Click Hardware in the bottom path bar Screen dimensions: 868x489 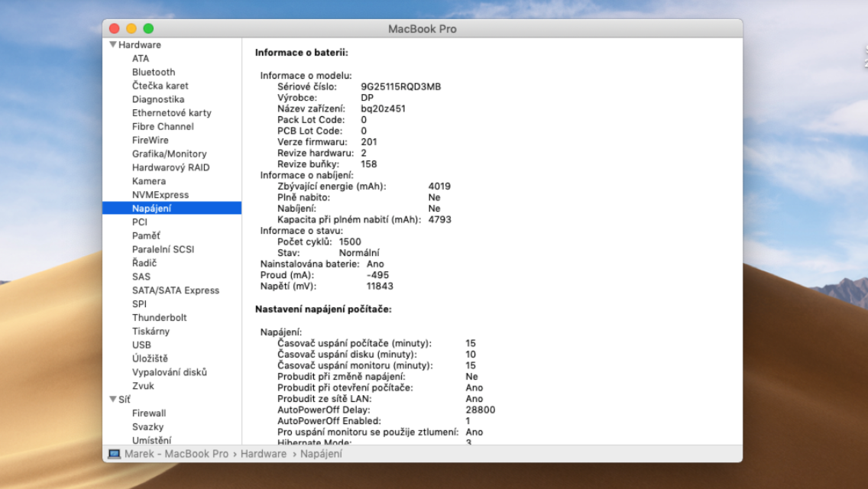tap(264, 454)
